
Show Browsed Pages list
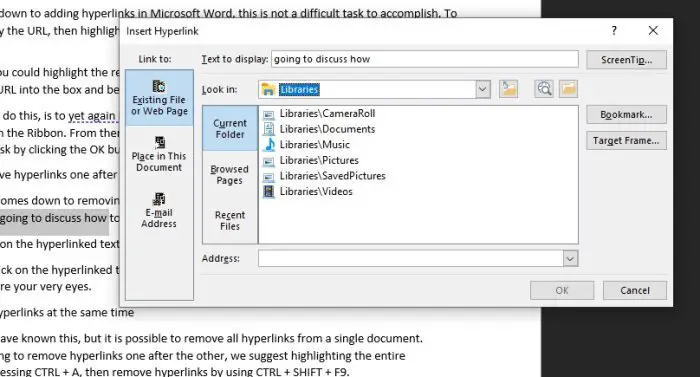[229, 175]
